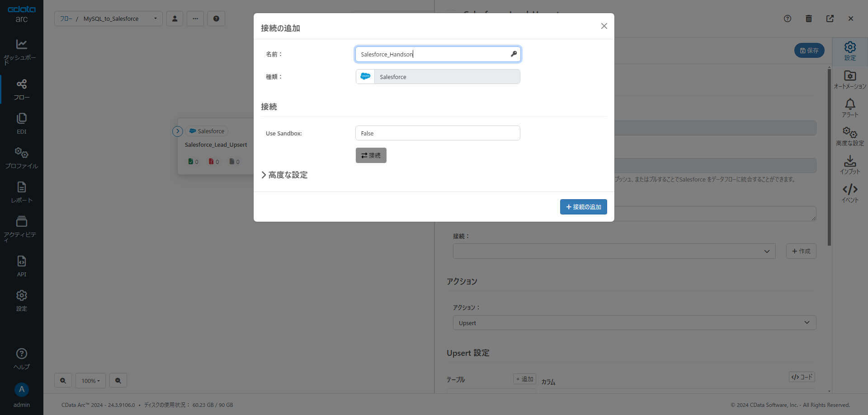Click the settings panel vertical scrollbar
The image size is (868, 415).
[x=829, y=156]
